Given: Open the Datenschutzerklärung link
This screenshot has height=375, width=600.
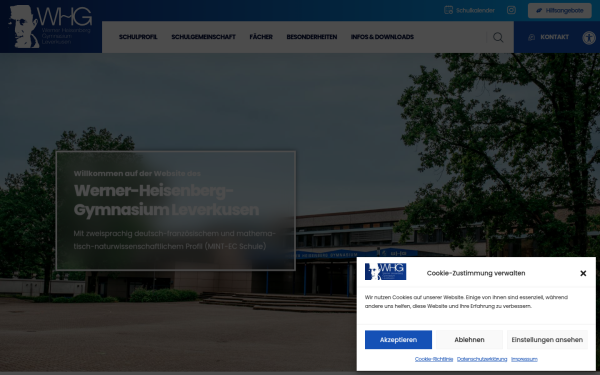Looking at the screenshot, I should [482, 359].
